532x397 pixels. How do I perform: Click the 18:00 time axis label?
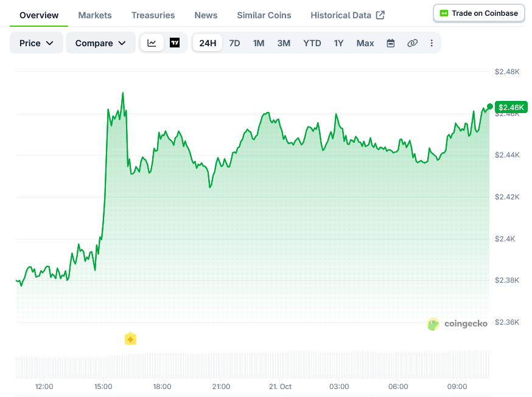(x=162, y=387)
